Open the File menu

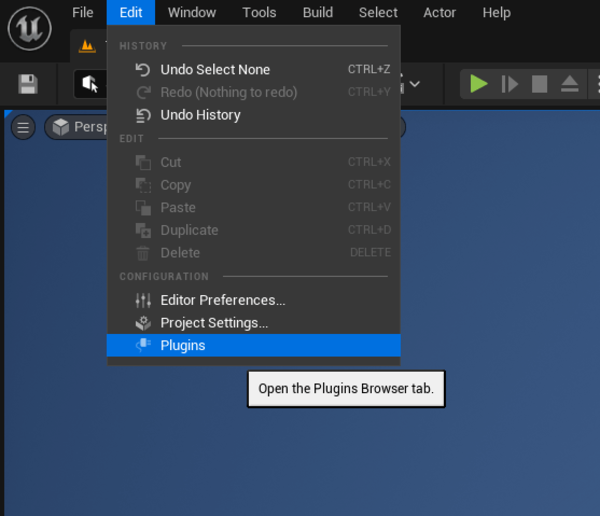83,13
